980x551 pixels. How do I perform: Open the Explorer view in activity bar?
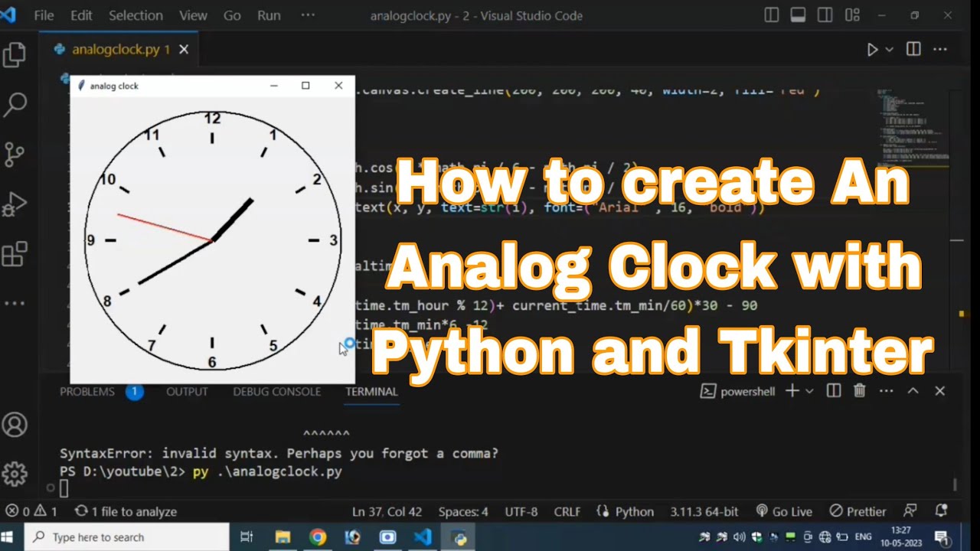click(x=15, y=54)
